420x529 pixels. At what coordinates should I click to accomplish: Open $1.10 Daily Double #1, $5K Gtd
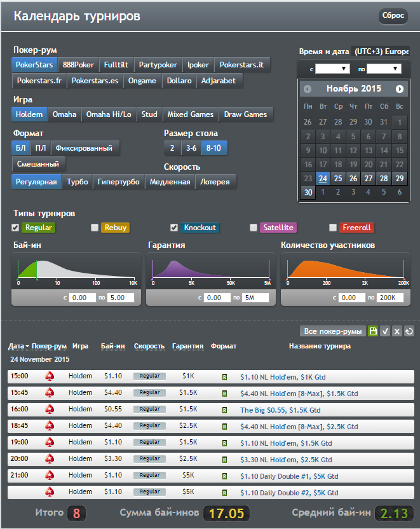point(289,476)
